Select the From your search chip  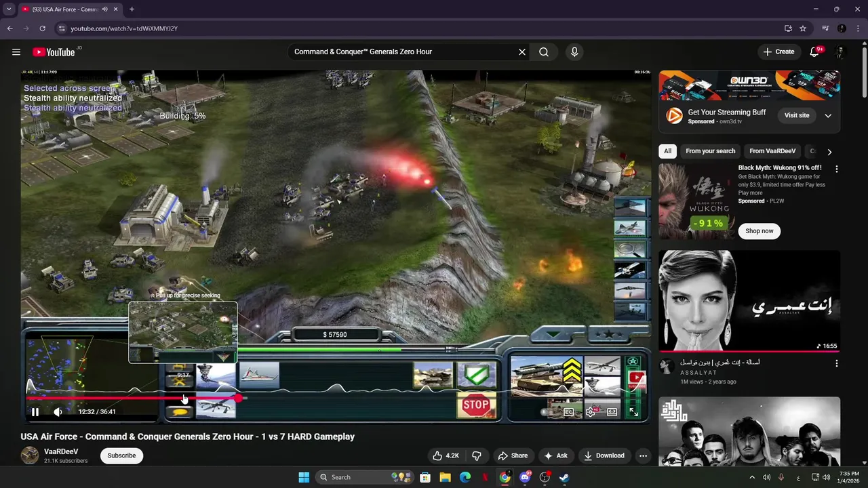click(x=710, y=151)
